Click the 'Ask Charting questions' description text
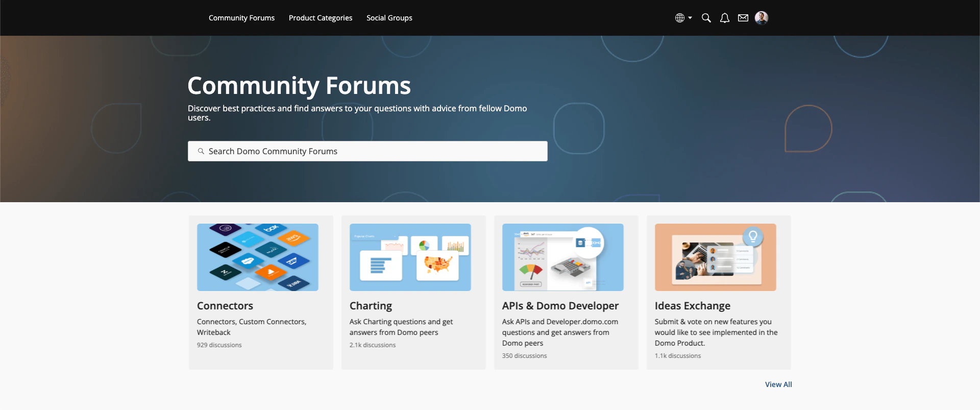Image resolution: width=980 pixels, height=410 pixels. (401, 327)
